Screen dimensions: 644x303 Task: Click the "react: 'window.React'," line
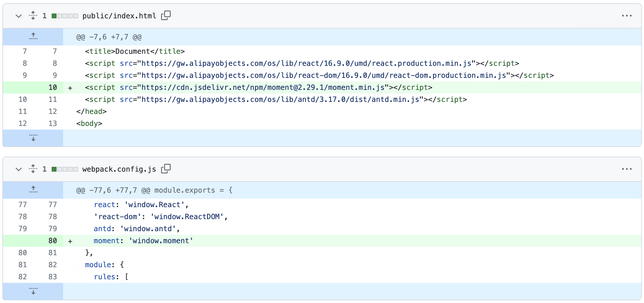[352, 205]
